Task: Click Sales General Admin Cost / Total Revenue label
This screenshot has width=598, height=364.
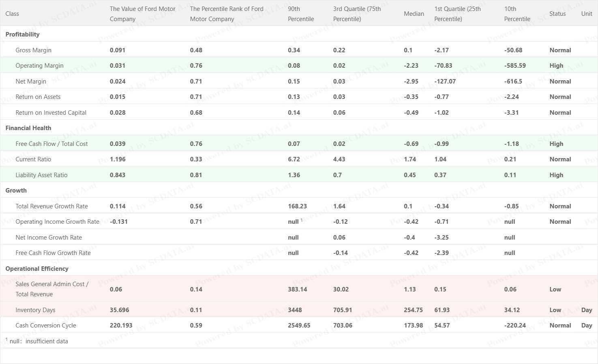Action: click(x=52, y=289)
